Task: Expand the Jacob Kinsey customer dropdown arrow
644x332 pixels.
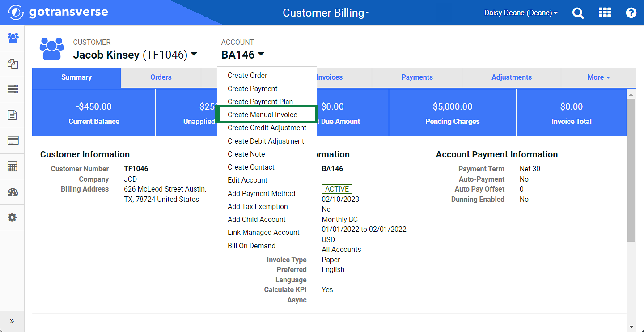Action: [194, 54]
